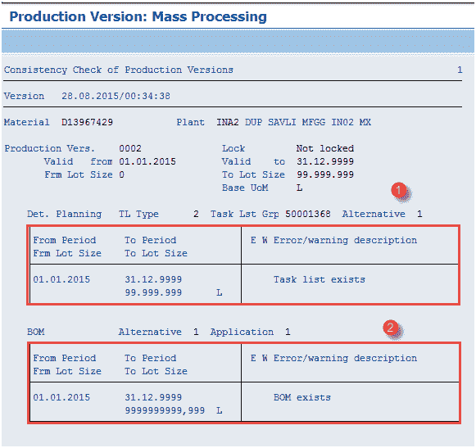Click 99.999.999 lot size in task list table
This screenshot has width=476, height=448.
(x=153, y=292)
